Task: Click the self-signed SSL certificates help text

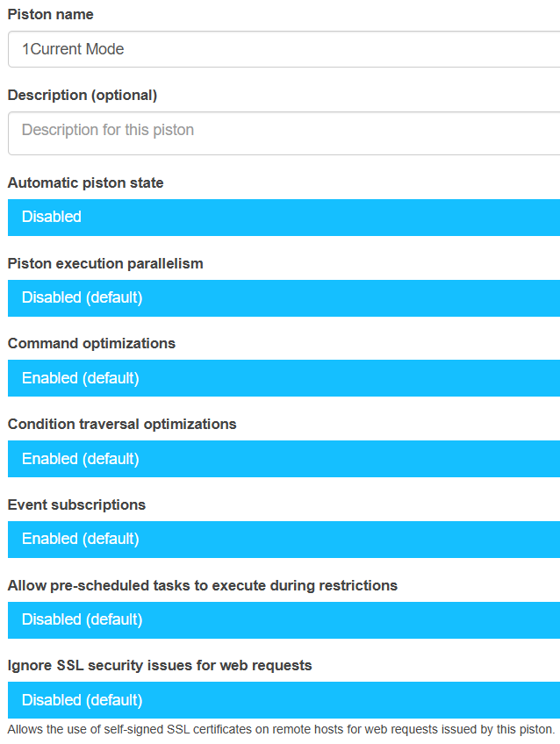Action: tap(281, 729)
